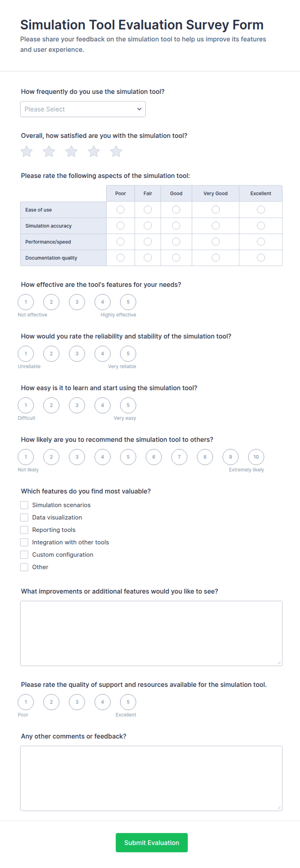Select the third satisfaction star
Image resolution: width=300 pixels, height=868 pixels.
[71, 152]
